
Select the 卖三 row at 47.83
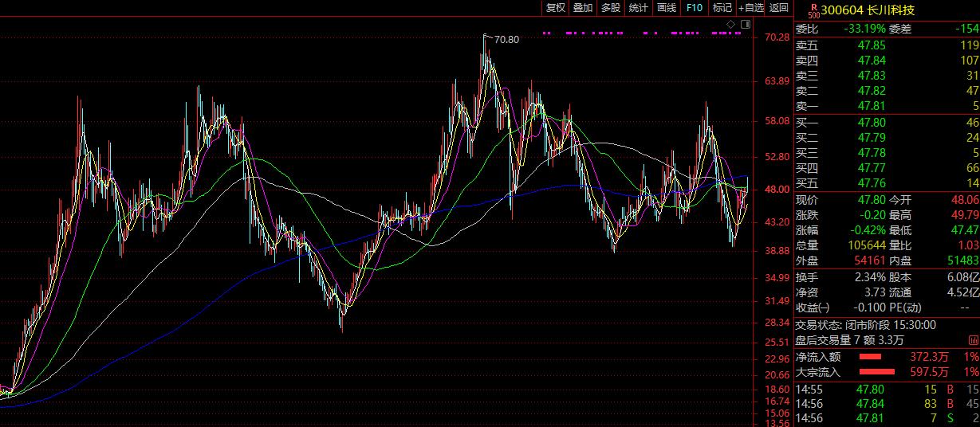(887, 76)
